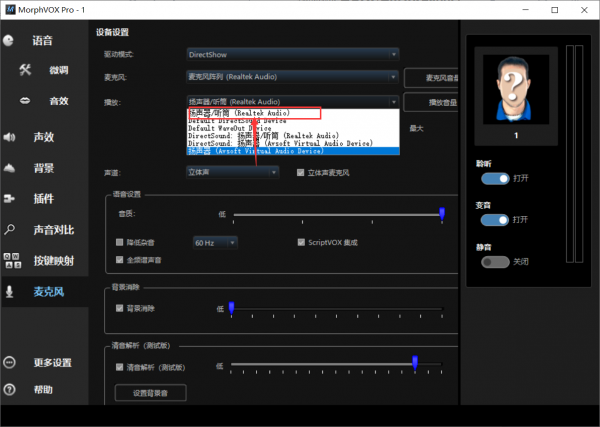Select 扬声器/听筒 (Realtek Audio) in the list
The width and height of the screenshot is (600, 427).
(x=293, y=113)
